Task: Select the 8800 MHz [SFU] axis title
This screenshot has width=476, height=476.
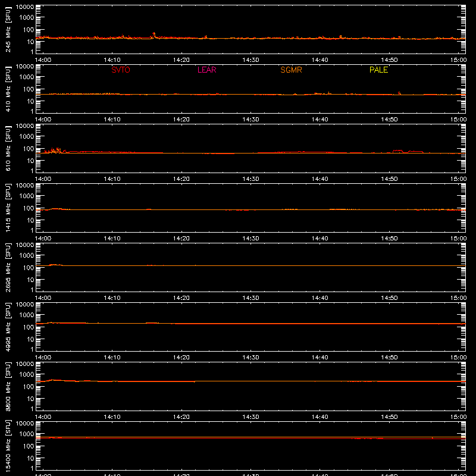Action: point(8,386)
